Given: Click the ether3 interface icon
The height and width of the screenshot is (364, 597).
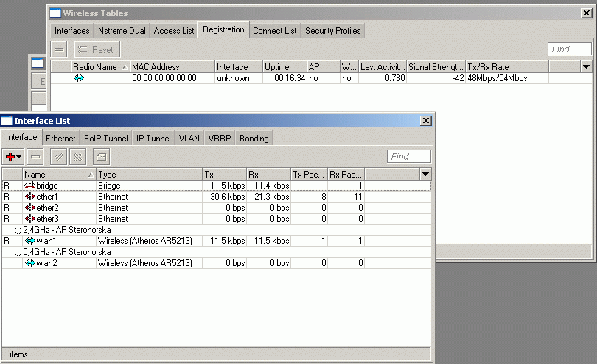Looking at the screenshot, I should (x=29, y=219).
